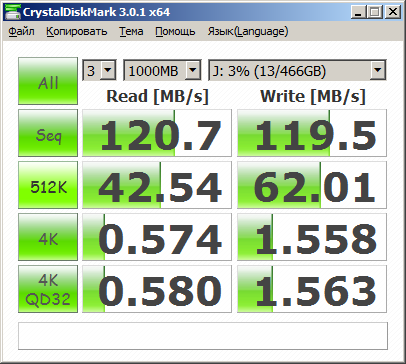This screenshot has height=364, width=406.
Task: Click the 4K read result 0.574
Action: coord(157,237)
